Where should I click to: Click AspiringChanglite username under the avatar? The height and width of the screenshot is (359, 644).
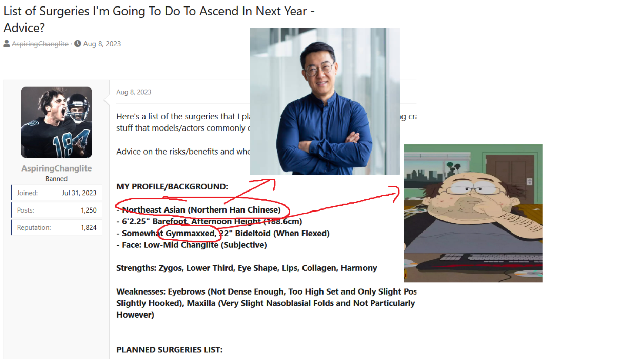pos(57,168)
